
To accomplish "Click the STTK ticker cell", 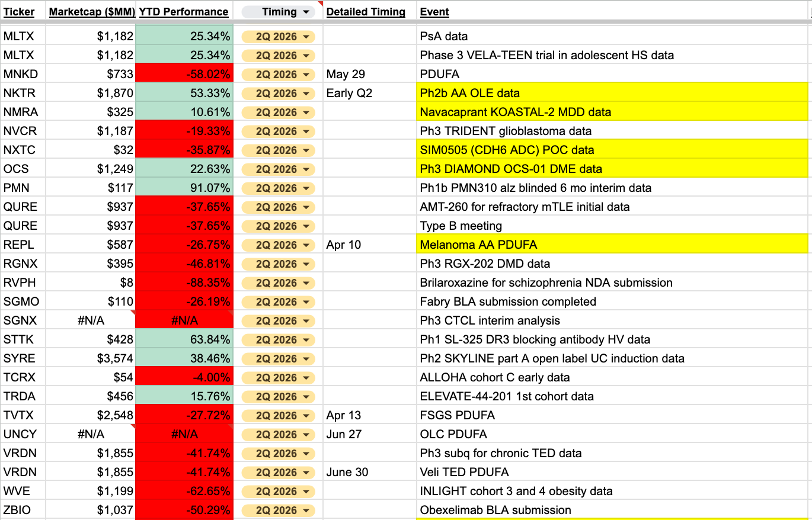I will [x=23, y=339].
